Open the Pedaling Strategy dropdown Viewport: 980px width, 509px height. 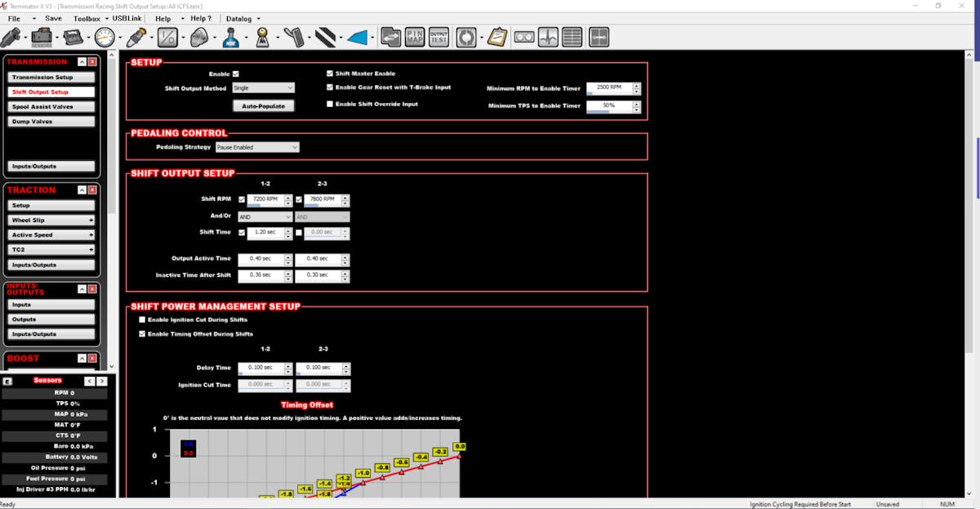pos(257,147)
